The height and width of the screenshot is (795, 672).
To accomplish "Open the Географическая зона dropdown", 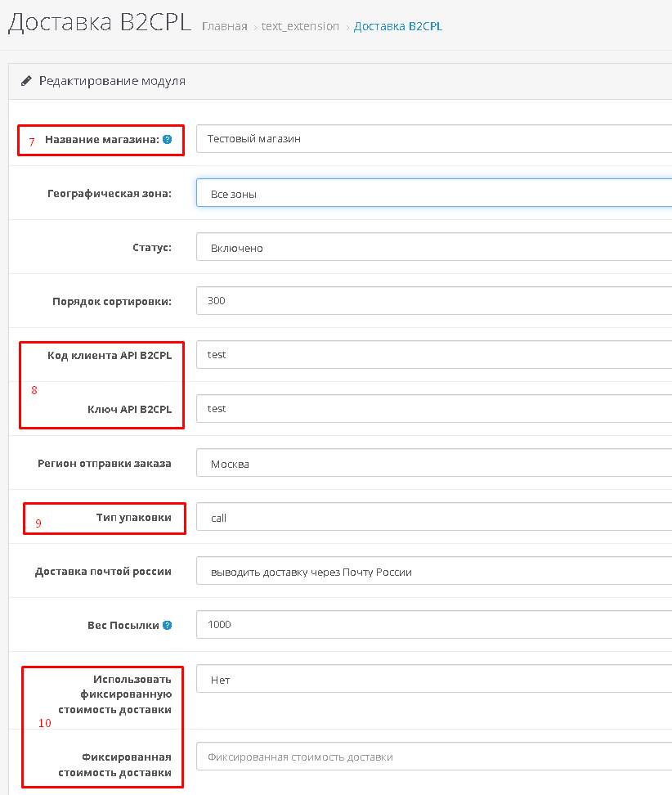I will 434,193.
